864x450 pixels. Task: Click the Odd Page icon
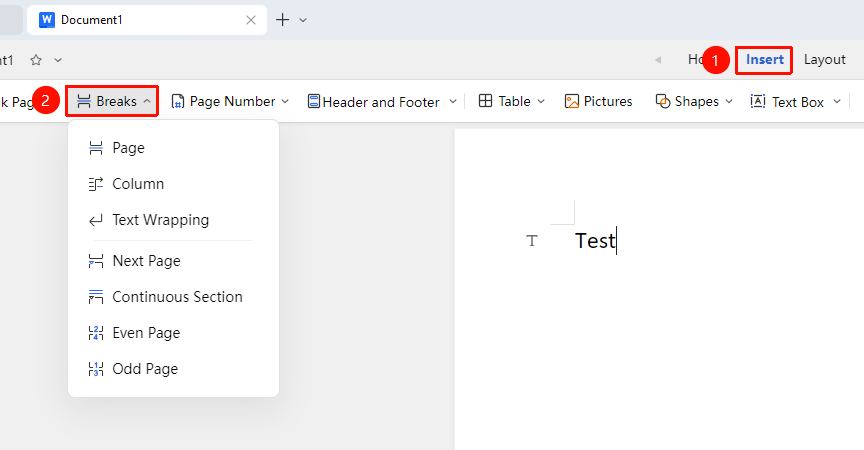[96, 369]
